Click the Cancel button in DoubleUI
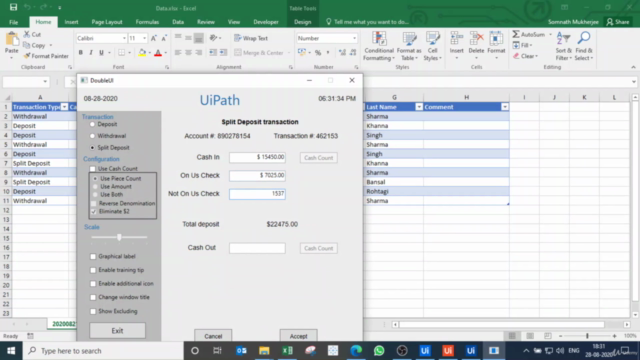The height and width of the screenshot is (360, 640). pyautogui.click(x=213, y=336)
